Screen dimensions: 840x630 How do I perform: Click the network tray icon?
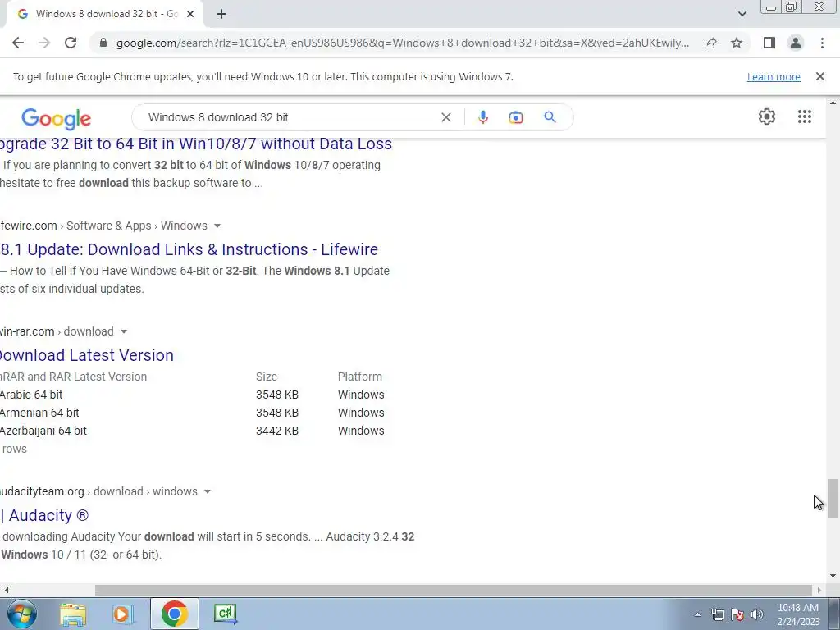coord(717,614)
